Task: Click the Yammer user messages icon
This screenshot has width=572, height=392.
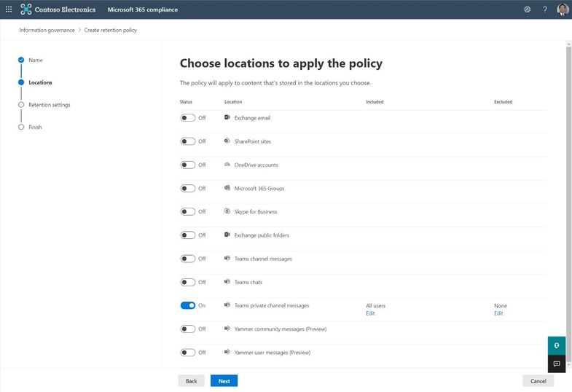Action: click(227, 352)
